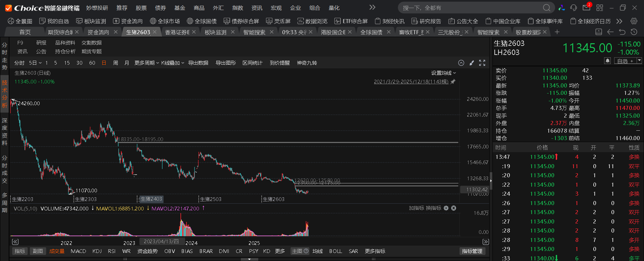Expand more menu items with top double chevron

pos(372,8)
